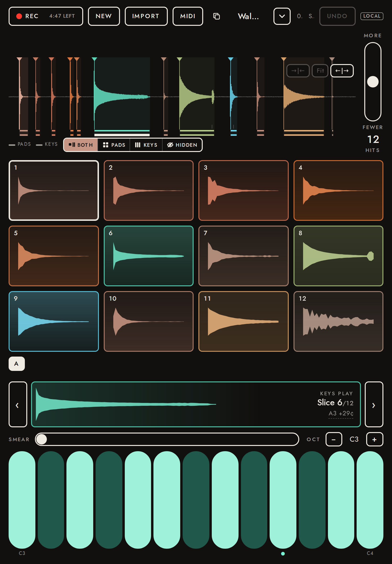392x564 pixels.
Task: Trigger pad 2
Action: pos(149,190)
